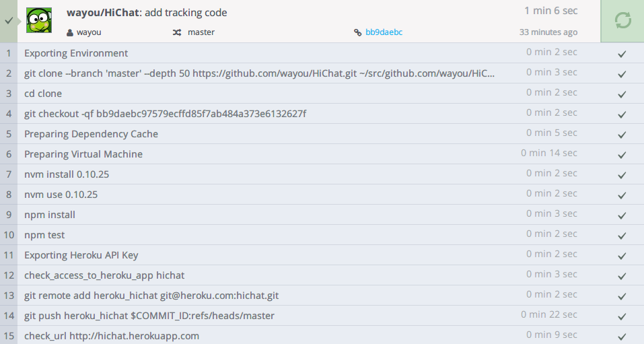Click the wayou user icon

pyautogui.click(x=70, y=32)
